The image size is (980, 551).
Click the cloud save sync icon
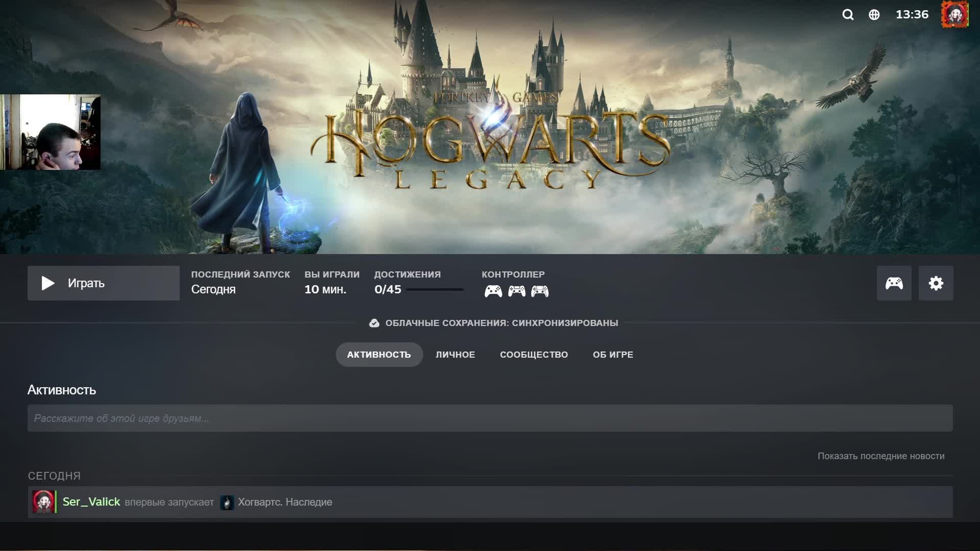click(374, 323)
